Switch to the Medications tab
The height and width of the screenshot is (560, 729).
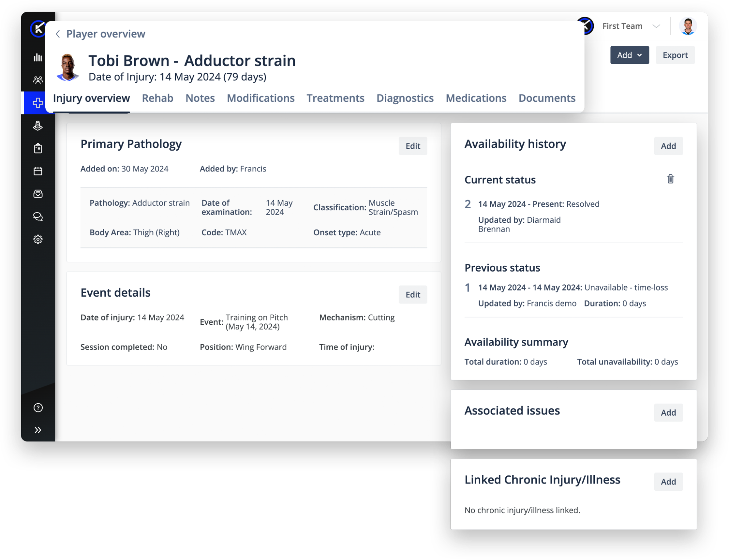(x=476, y=98)
